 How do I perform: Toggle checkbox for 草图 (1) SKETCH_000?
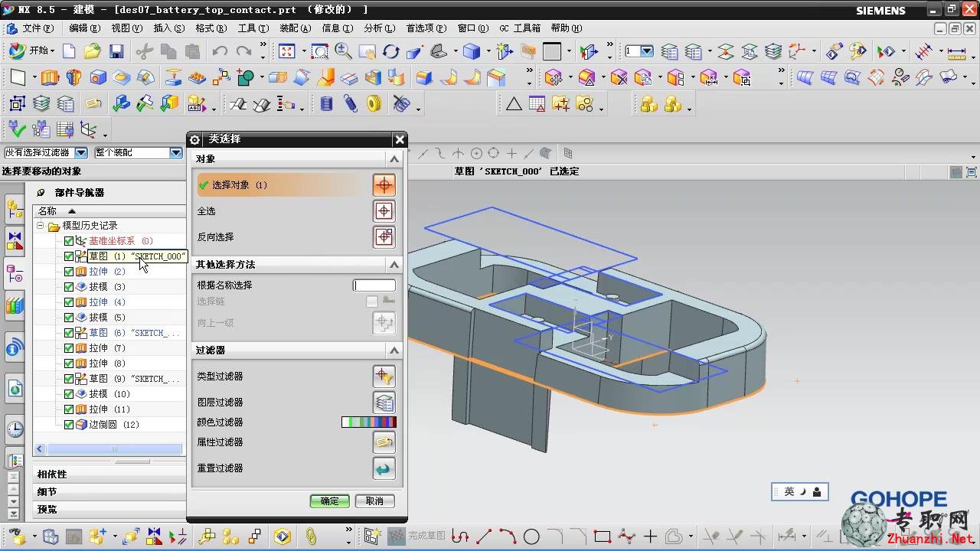69,256
